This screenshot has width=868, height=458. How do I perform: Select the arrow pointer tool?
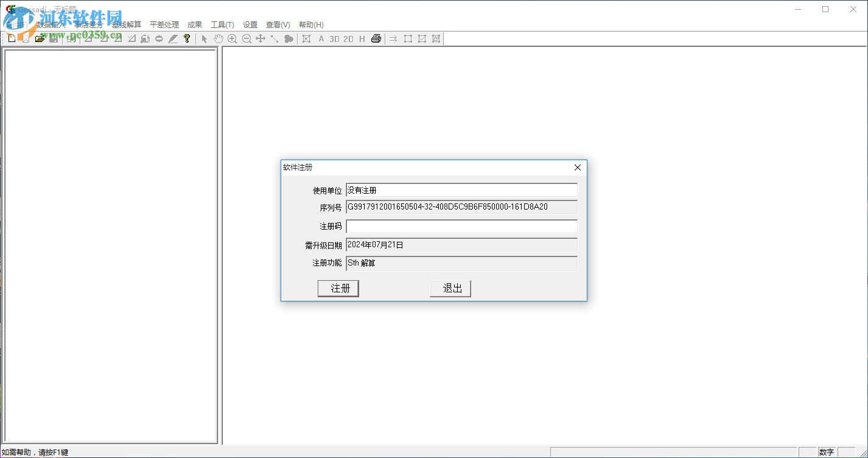pos(205,38)
